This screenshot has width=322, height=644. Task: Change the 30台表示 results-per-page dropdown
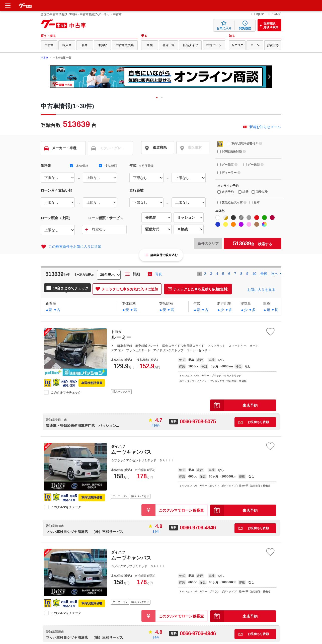109,275
